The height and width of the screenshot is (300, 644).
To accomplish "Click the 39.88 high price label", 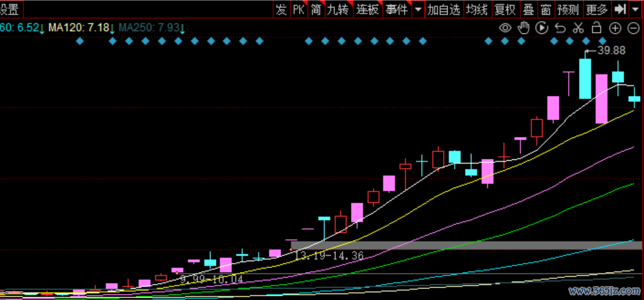I will tap(611, 51).
